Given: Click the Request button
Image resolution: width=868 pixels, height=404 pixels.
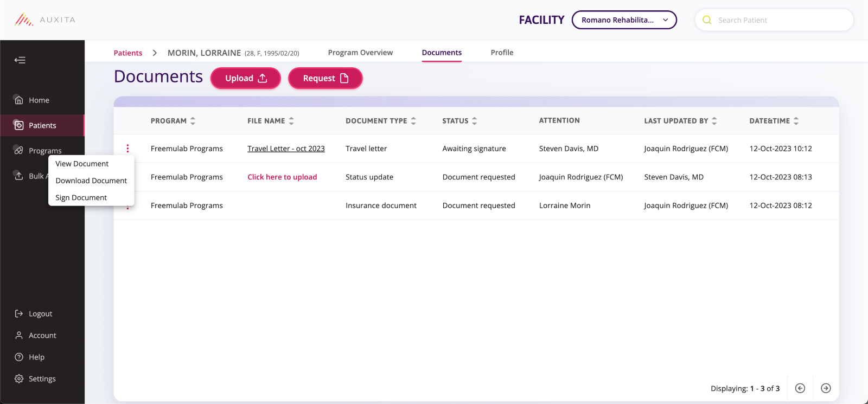Looking at the screenshot, I should pyautogui.click(x=325, y=78).
